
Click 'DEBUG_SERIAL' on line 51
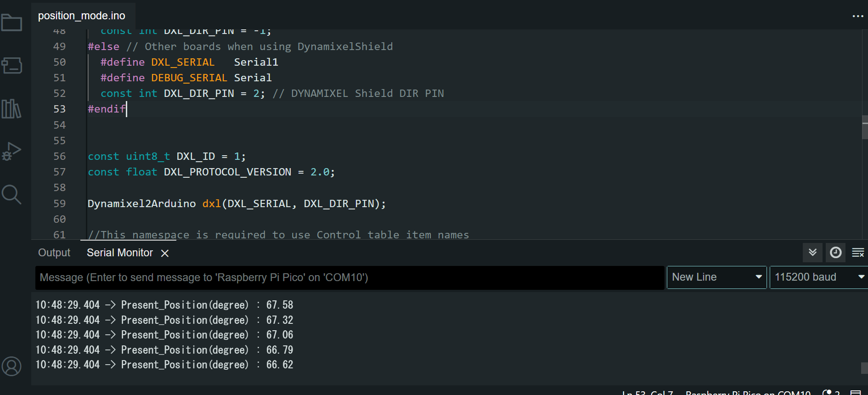click(189, 78)
